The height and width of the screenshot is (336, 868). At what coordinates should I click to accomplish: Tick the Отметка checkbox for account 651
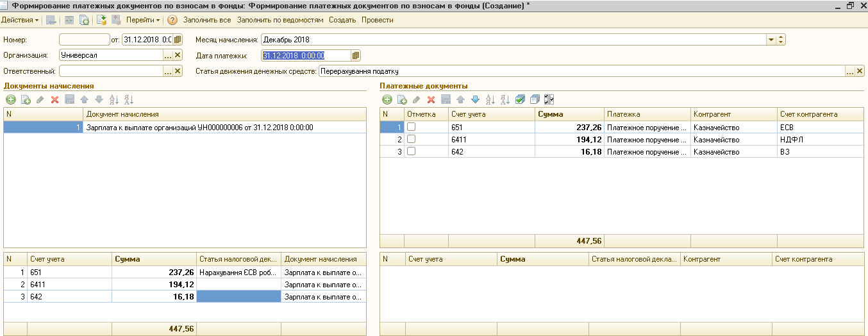(411, 127)
